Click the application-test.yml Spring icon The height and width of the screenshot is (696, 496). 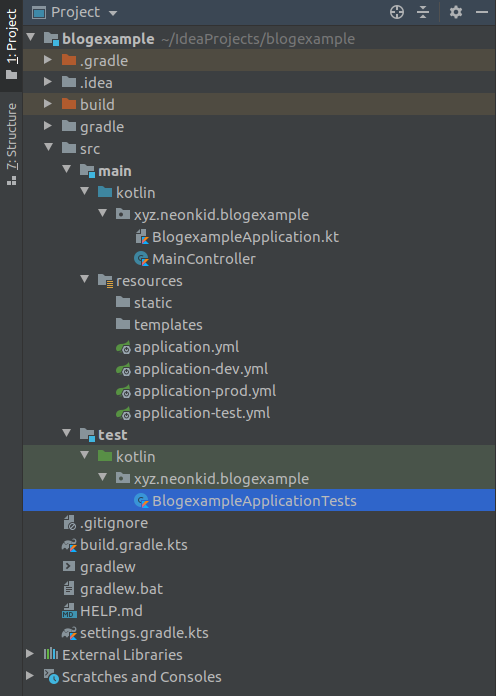pos(123,413)
